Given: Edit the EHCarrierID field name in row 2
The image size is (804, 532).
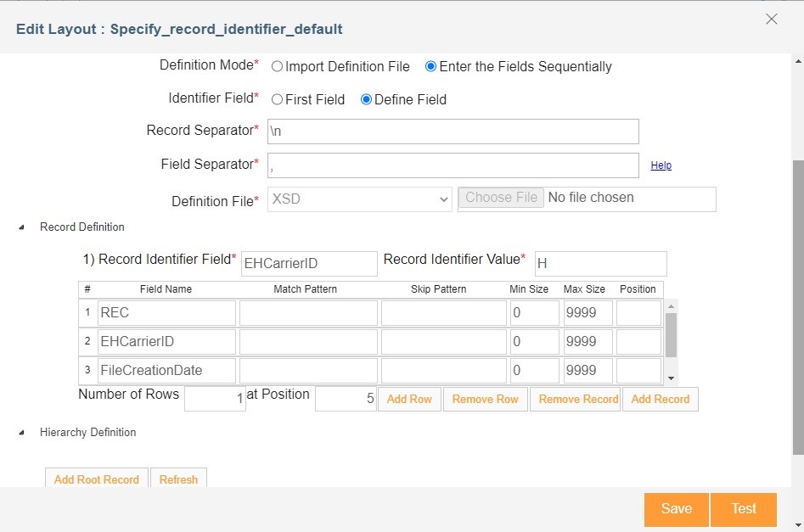Looking at the screenshot, I should [166, 341].
